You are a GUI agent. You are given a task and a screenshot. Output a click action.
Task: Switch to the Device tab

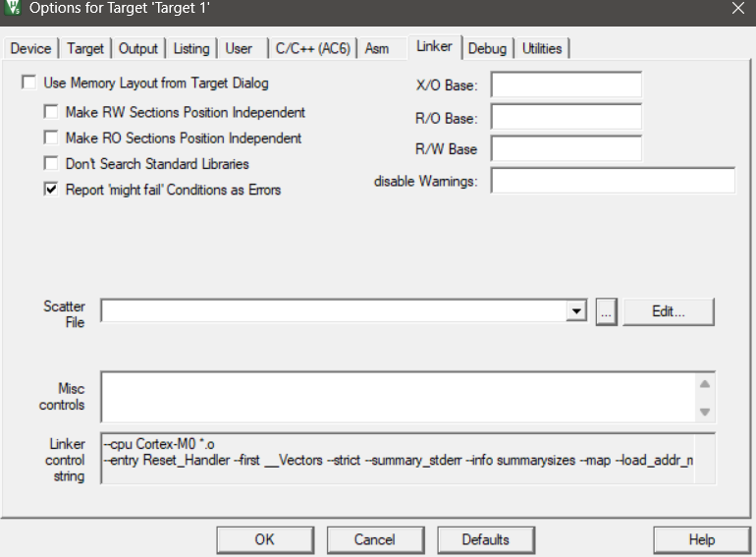pos(30,48)
